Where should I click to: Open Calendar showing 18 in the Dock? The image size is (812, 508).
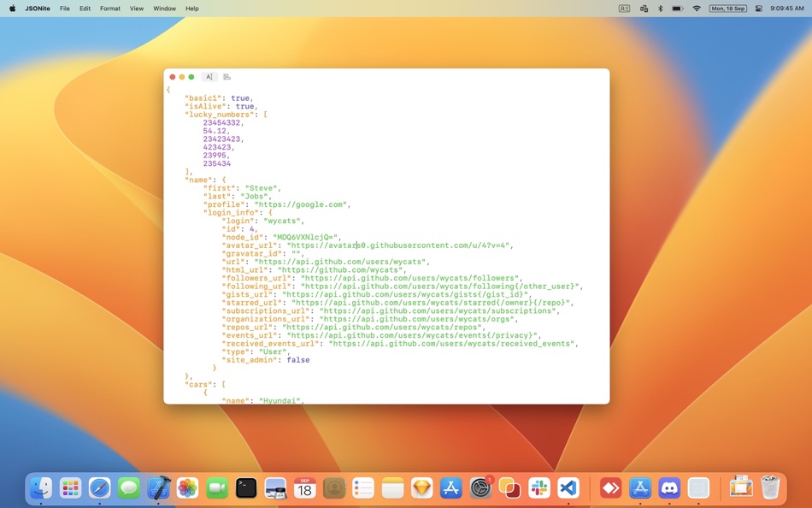pyautogui.click(x=305, y=487)
